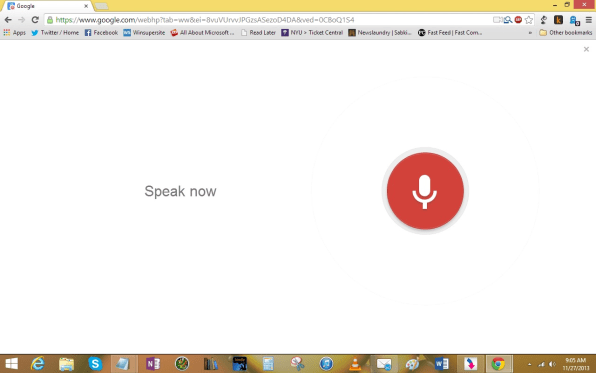596x373 pixels.
Task: Click the orange k extension icon
Action: 558,20
